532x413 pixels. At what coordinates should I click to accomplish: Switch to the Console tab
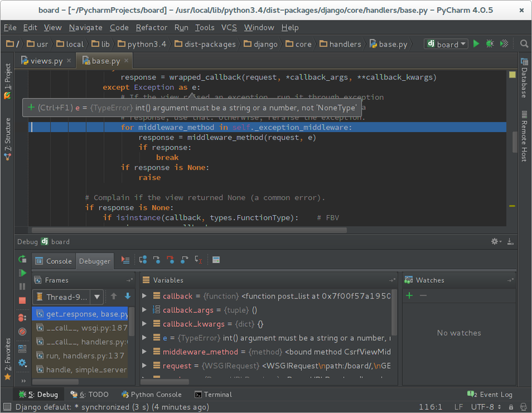[54, 261]
